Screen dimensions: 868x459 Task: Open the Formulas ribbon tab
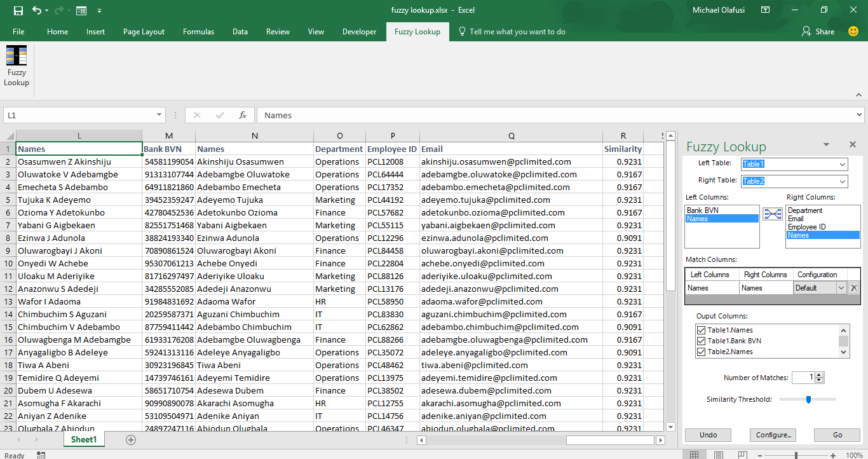point(198,32)
